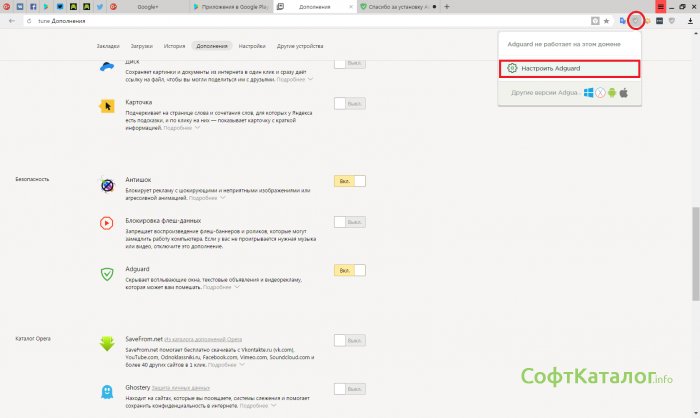Open the browser hamburger menu
The image size is (700, 418).
[661, 6]
